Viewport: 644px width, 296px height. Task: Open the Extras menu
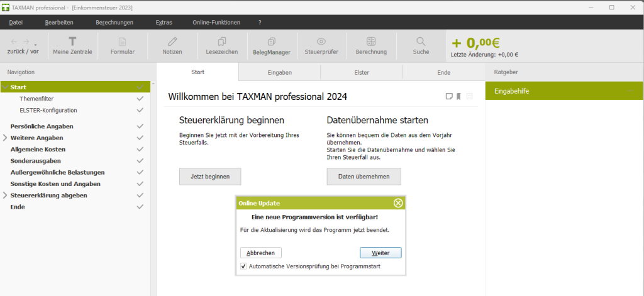164,23
